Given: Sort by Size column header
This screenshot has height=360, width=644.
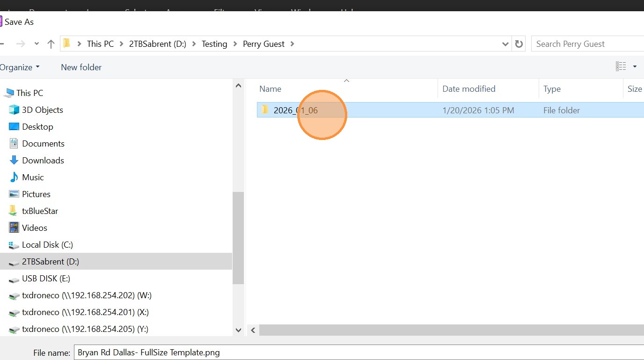Looking at the screenshot, I should pyautogui.click(x=634, y=89).
